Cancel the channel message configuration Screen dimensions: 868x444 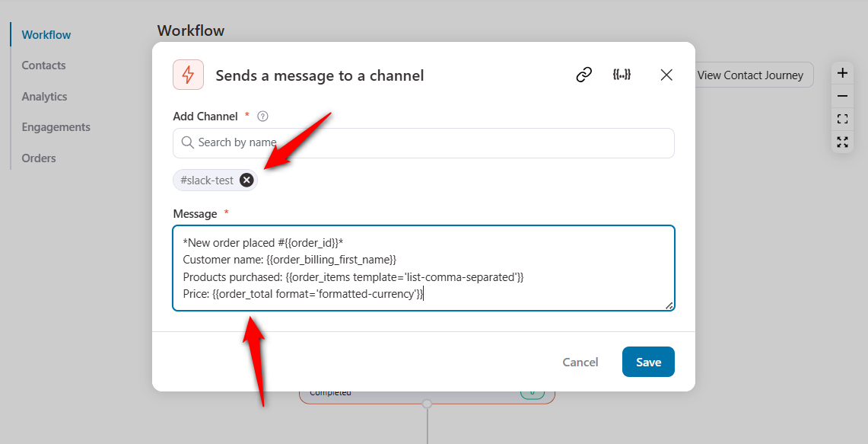click(580, 362)
